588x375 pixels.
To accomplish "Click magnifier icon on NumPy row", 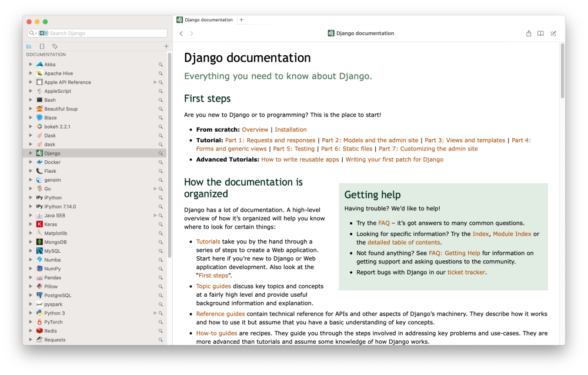I will [161, 269].
